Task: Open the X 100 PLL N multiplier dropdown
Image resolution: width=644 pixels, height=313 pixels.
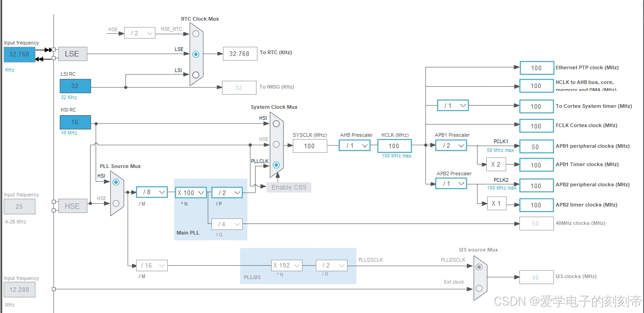Action: pyautogui.click(x=191, y=193)
